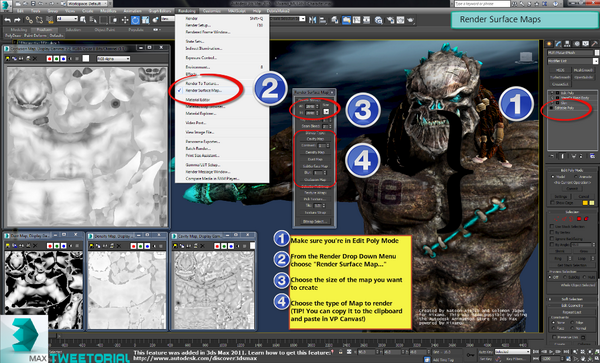600x363 pixels.
Task: Switch to the Create command panel tab
Action: [549, 43]
